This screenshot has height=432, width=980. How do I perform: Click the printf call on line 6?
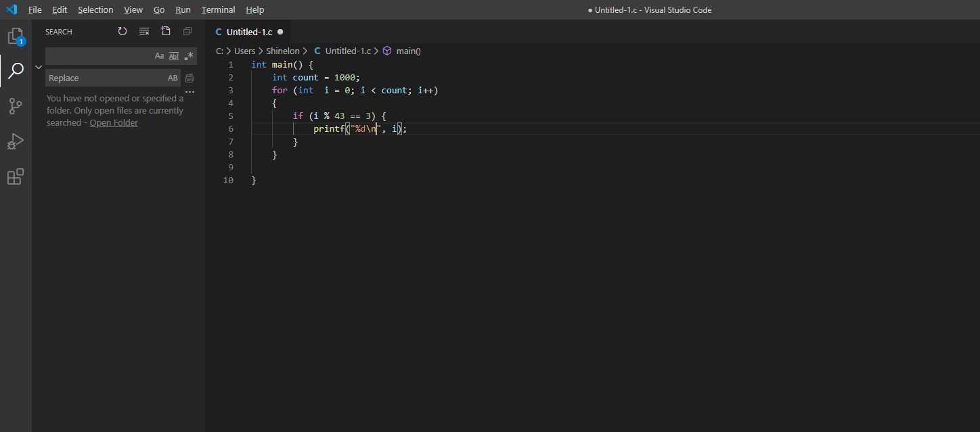pyautogui.click(x=329, y=129)
